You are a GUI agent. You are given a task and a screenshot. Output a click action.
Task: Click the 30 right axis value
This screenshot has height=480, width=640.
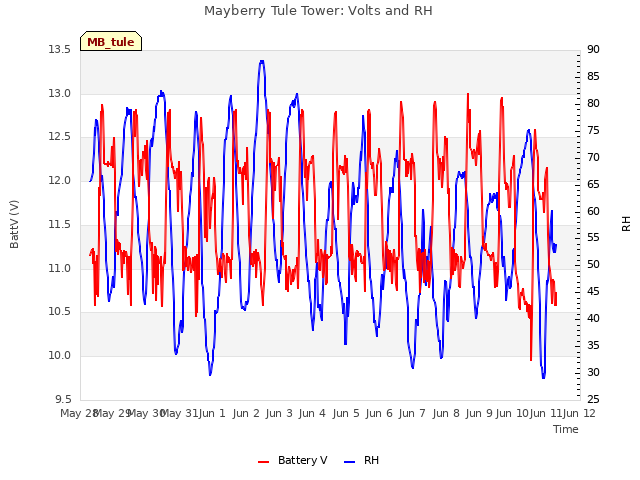(x=593, y=372)
